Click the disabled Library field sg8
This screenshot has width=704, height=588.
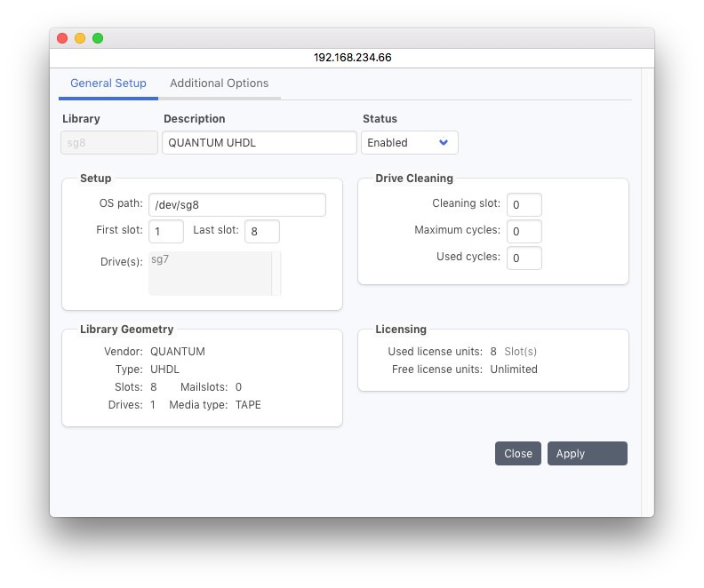(109, 143)
